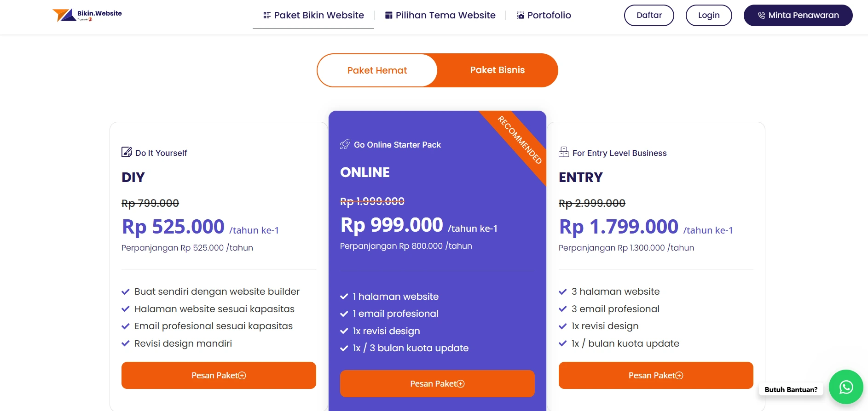Click the list icon beside Paket Bikin Website

pos(267,15)
